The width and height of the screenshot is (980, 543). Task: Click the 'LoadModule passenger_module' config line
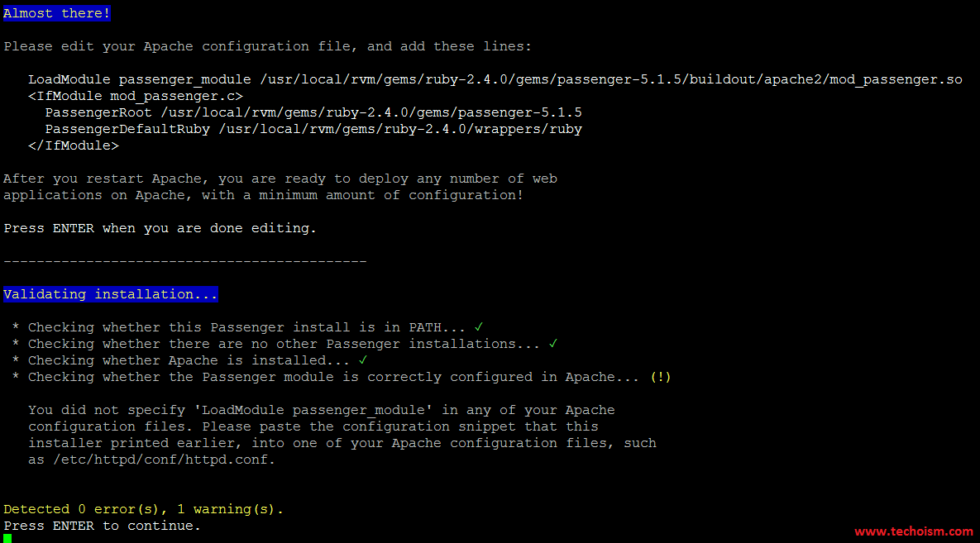[x=495, y=80]
